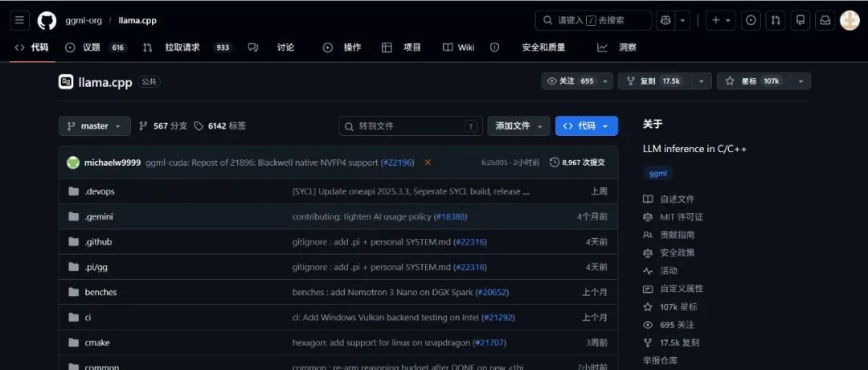Click the benches folder icon
The image size is (868, 370).
pos(74,292)
